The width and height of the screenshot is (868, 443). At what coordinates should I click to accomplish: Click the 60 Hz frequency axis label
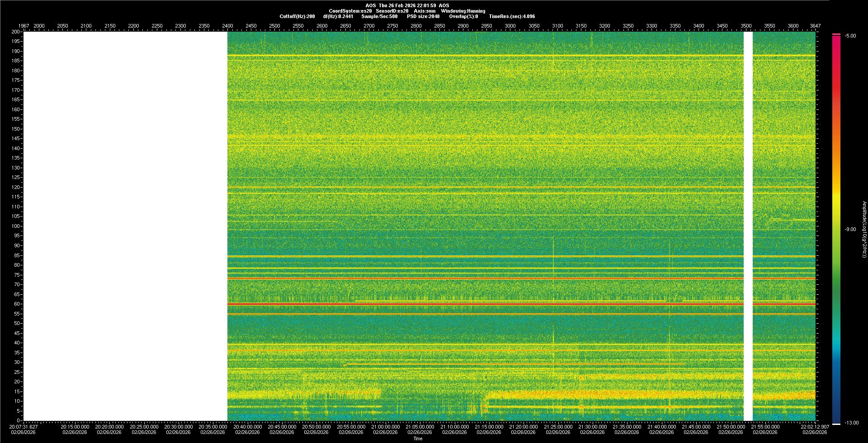click(x=16, y=304)
